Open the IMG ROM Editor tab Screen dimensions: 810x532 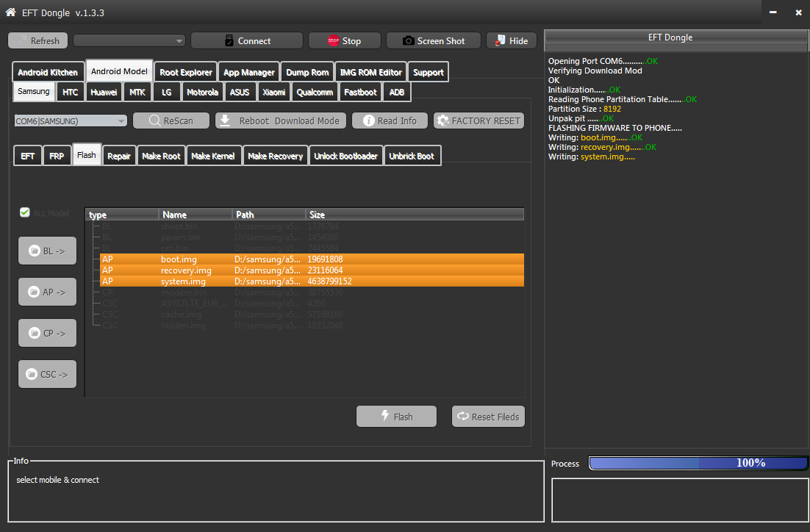pos(371,72)
